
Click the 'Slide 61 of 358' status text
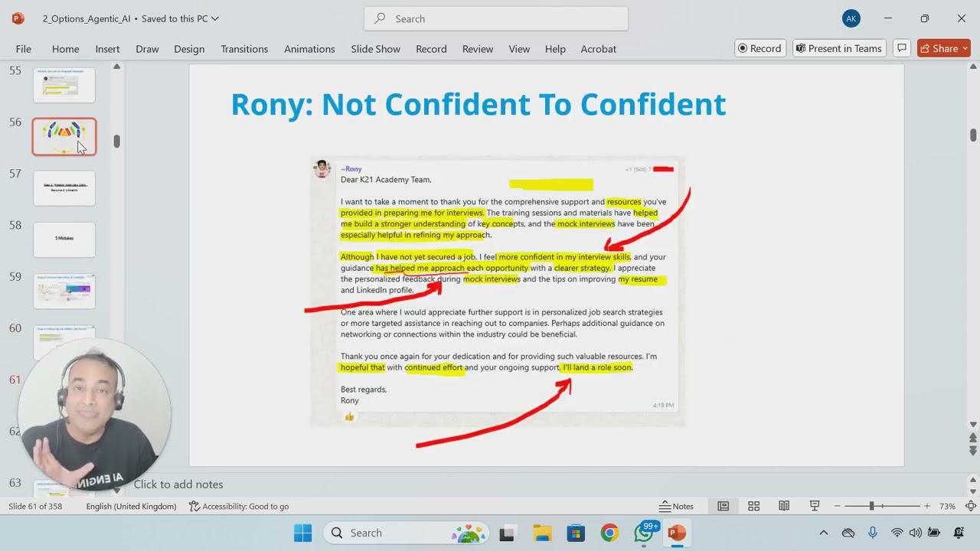(x=35, y=507)
